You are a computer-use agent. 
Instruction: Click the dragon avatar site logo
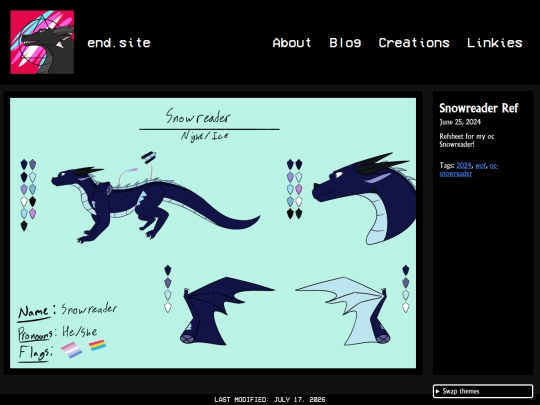[42, 42]
